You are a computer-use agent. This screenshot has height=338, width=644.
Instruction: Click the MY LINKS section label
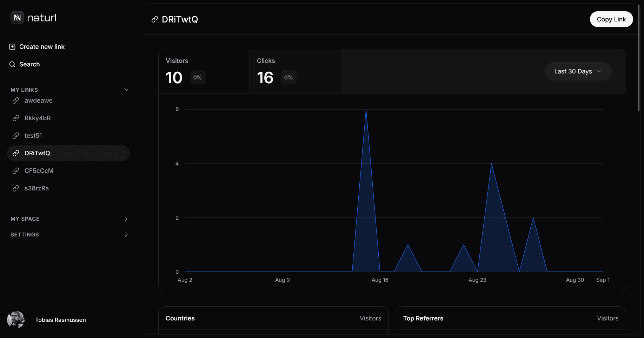[x=24, y=90]
